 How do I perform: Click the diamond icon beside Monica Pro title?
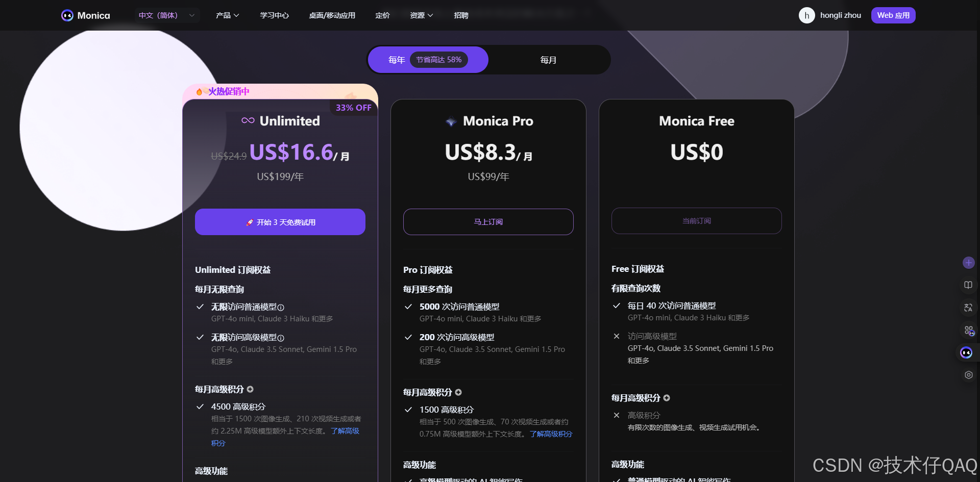point(451,121)
